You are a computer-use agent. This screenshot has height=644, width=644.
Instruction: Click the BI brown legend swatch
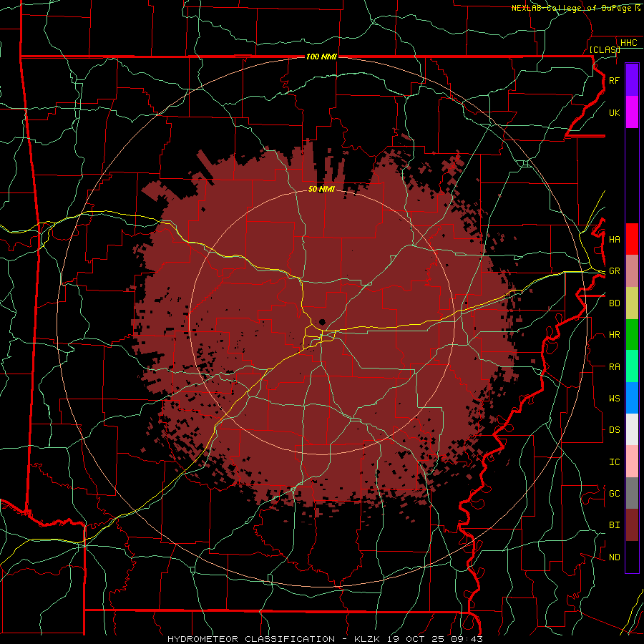[x=632, y=525]
